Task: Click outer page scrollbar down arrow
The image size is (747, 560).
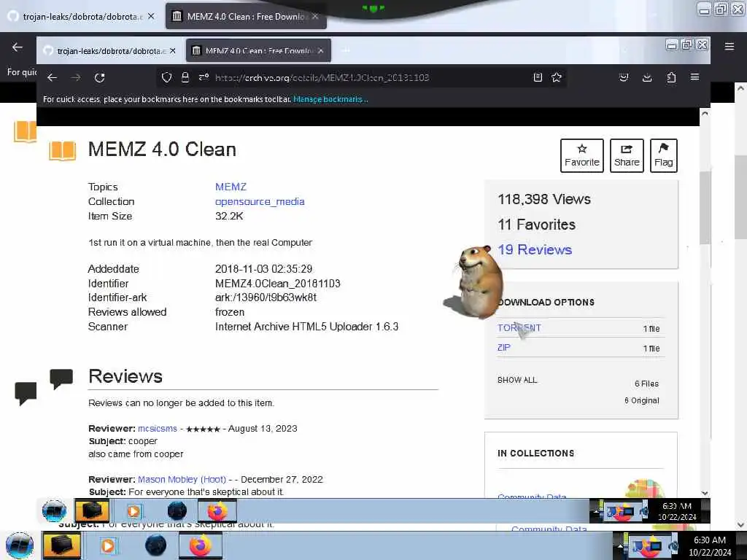Action: (740, 525)
